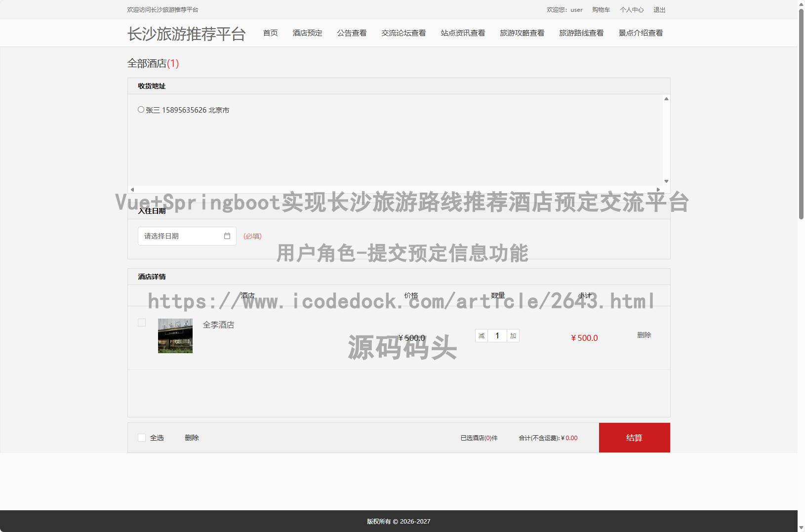
Task: Open 旅游攻略查看 navigation item
Action: (x=522, y=33)
